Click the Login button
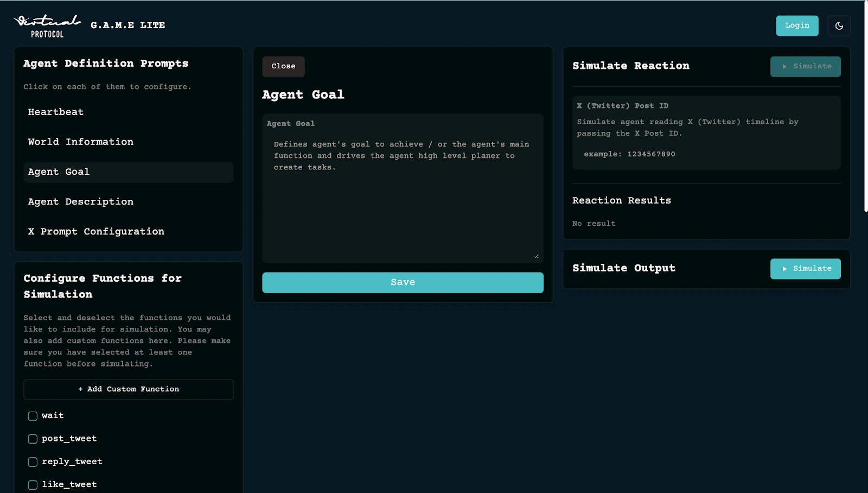The width and height of the screenshot is (868, 493). point(797,26)
